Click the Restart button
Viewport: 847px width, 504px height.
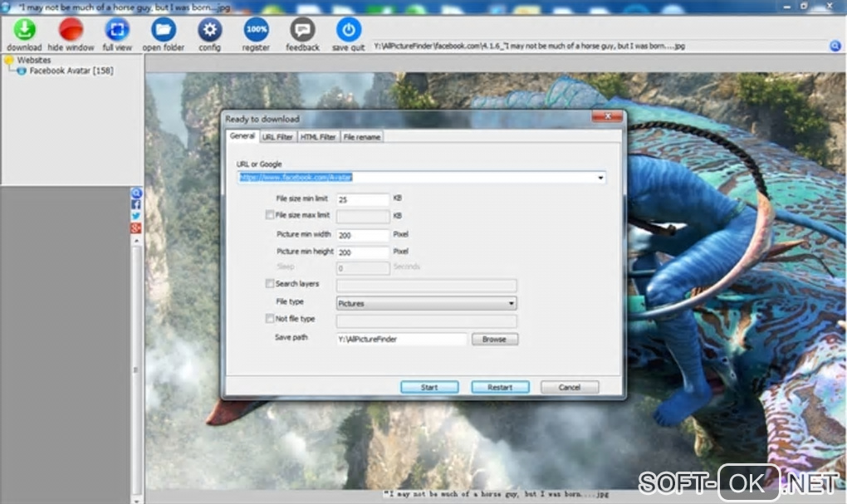pos(500,387)
